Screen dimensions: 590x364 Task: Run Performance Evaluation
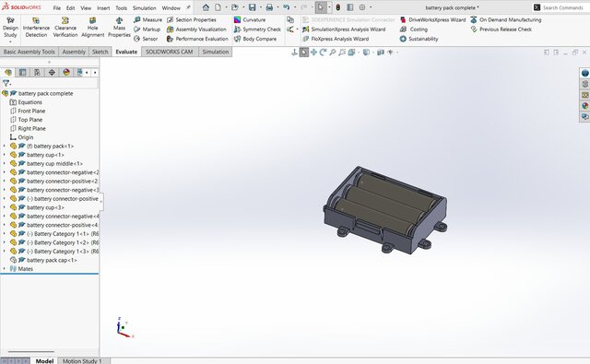197,39
